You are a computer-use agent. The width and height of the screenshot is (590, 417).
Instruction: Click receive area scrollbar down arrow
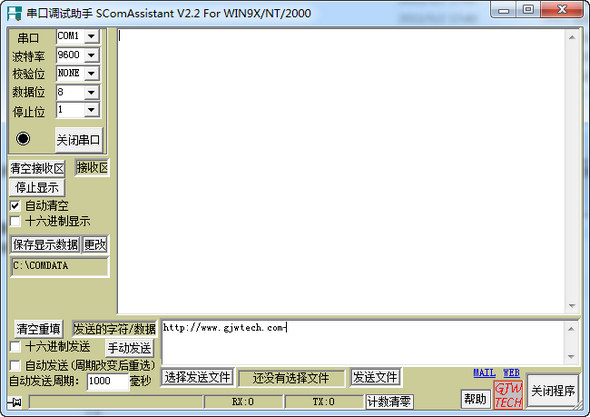572,306
